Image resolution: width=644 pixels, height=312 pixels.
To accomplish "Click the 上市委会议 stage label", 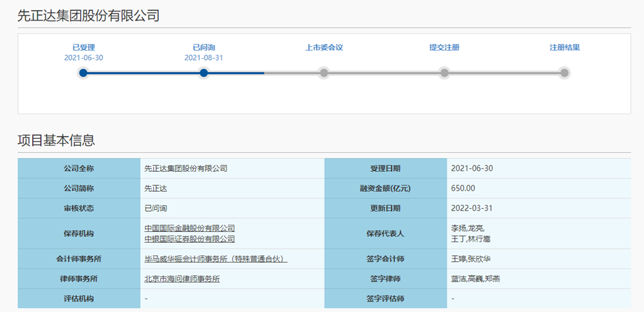I will coord(324,48).
